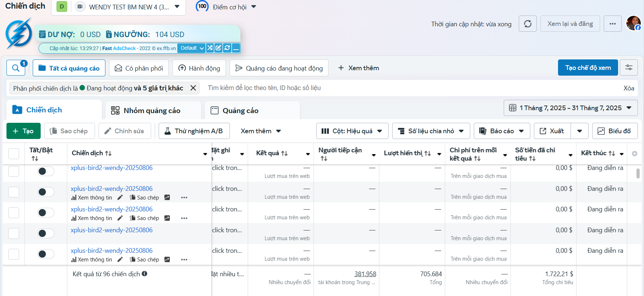
Task: Switch to the Nhóm quảng cáo tab
Action: pos(153,110)
